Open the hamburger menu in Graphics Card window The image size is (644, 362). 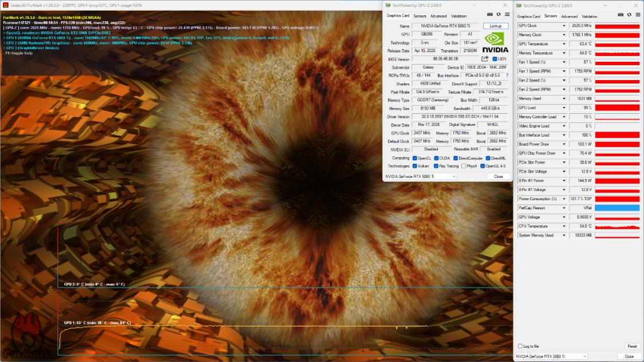(x=508, y=14)
